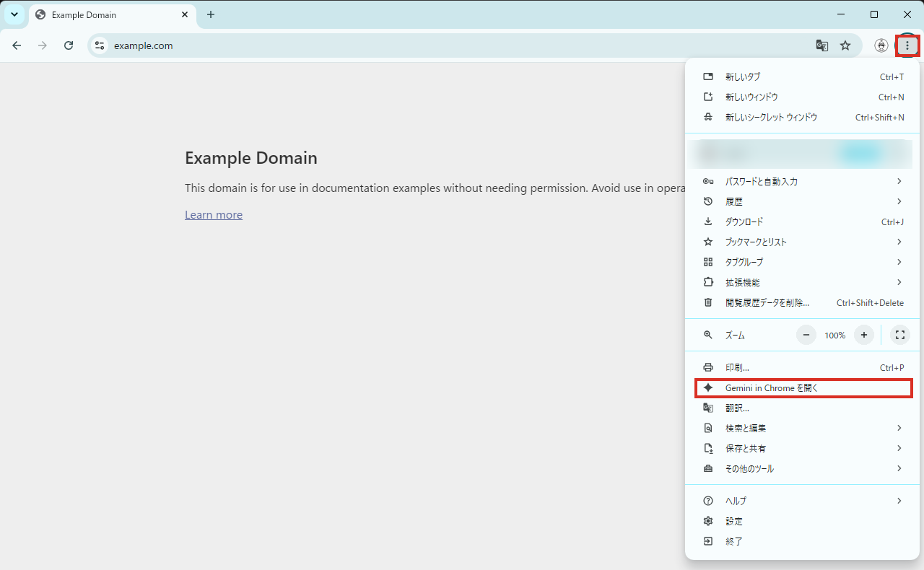
Task: Open the site information icon beside example.com
Action: 100,45
